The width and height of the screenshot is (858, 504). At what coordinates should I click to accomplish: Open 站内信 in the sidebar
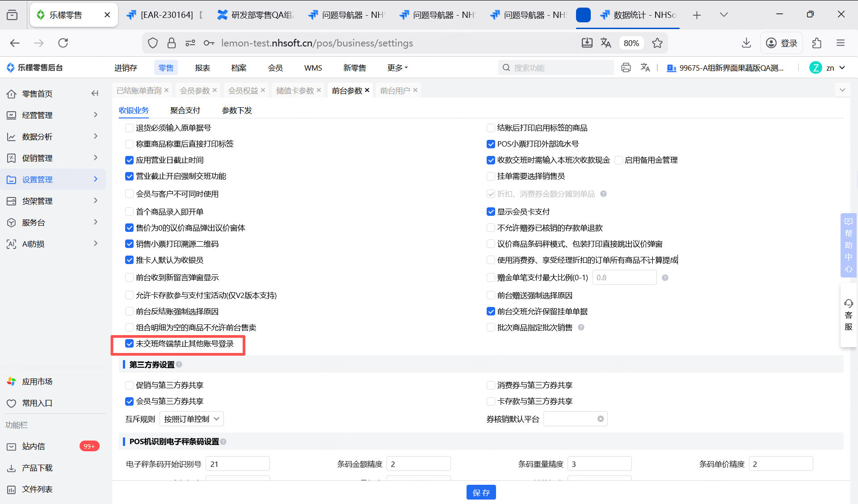pos(34,446)
